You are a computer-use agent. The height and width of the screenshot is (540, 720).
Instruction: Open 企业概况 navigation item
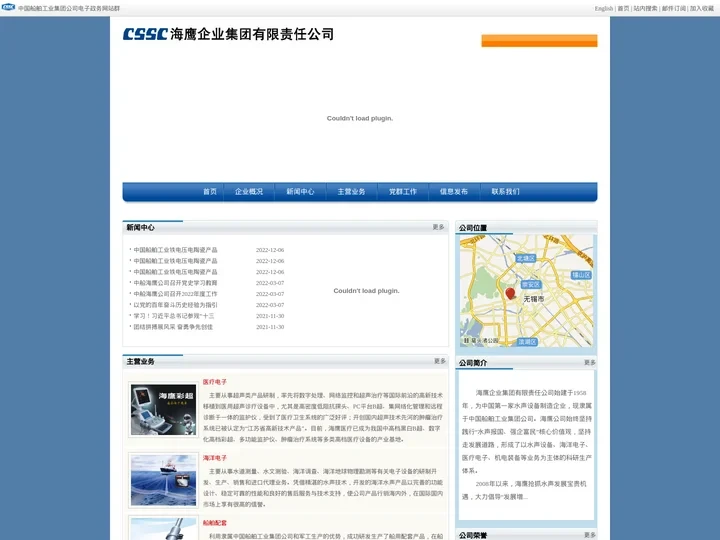[249, 191]
